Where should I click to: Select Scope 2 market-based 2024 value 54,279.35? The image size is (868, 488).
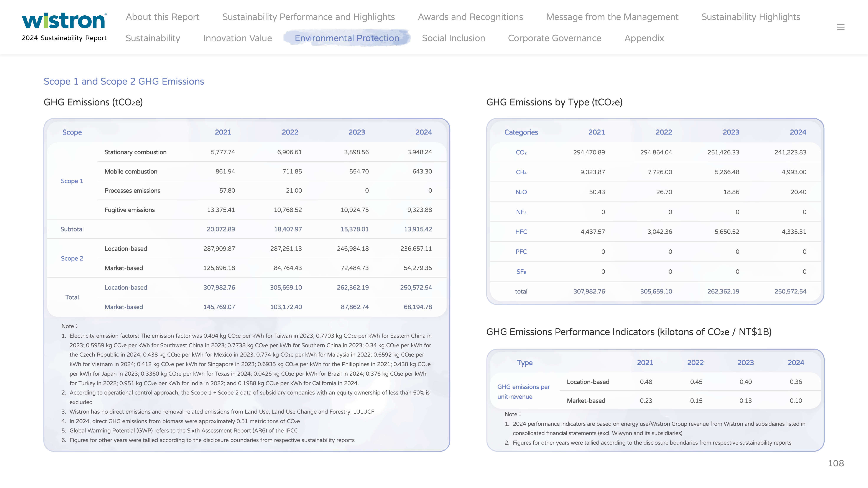(x=418, y=268)
